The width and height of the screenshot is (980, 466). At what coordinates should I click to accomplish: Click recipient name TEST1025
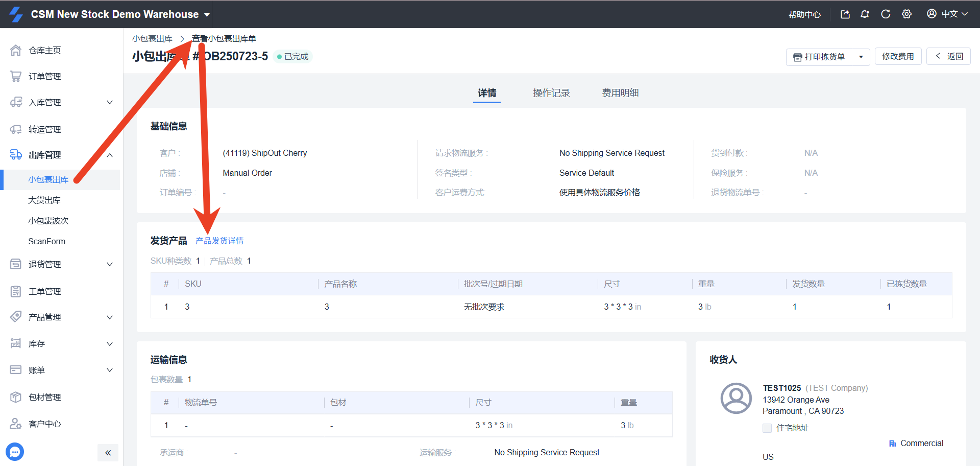point(782,388)
